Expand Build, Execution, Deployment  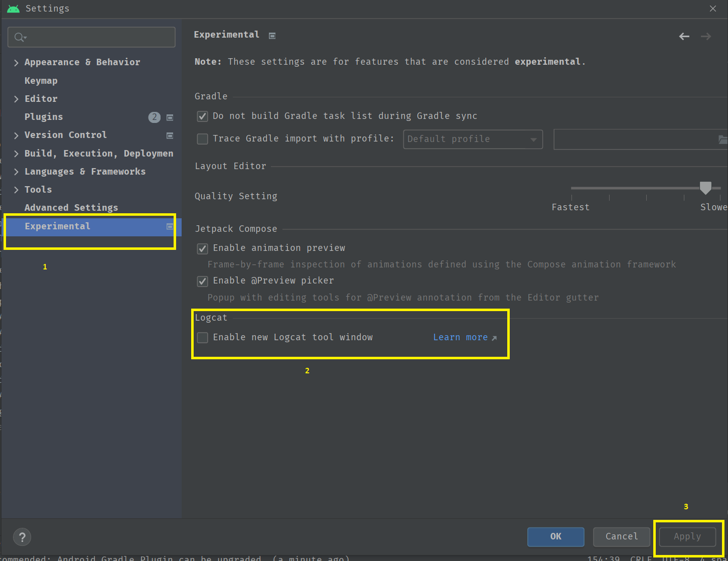click(16, 154)
